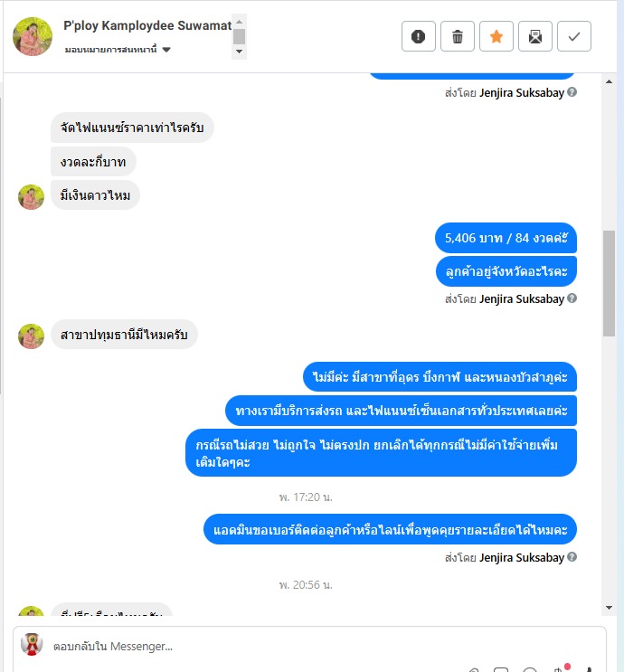Toggle the orange follow-up star
The width and height of the screenshot is (624, 672).
click(496, 36)
